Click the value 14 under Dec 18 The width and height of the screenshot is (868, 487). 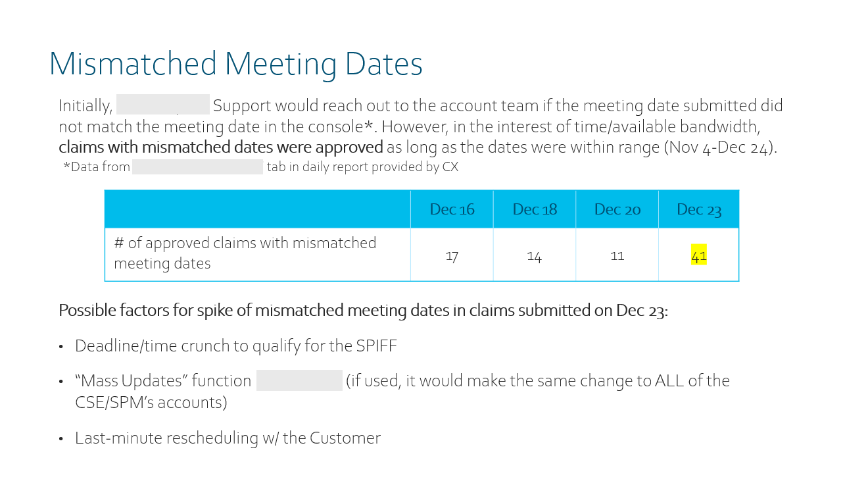pos(535,256)
